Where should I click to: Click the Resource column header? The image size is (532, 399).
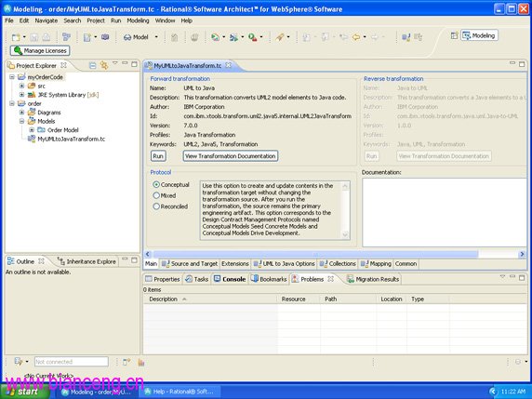tap(299, 299)
